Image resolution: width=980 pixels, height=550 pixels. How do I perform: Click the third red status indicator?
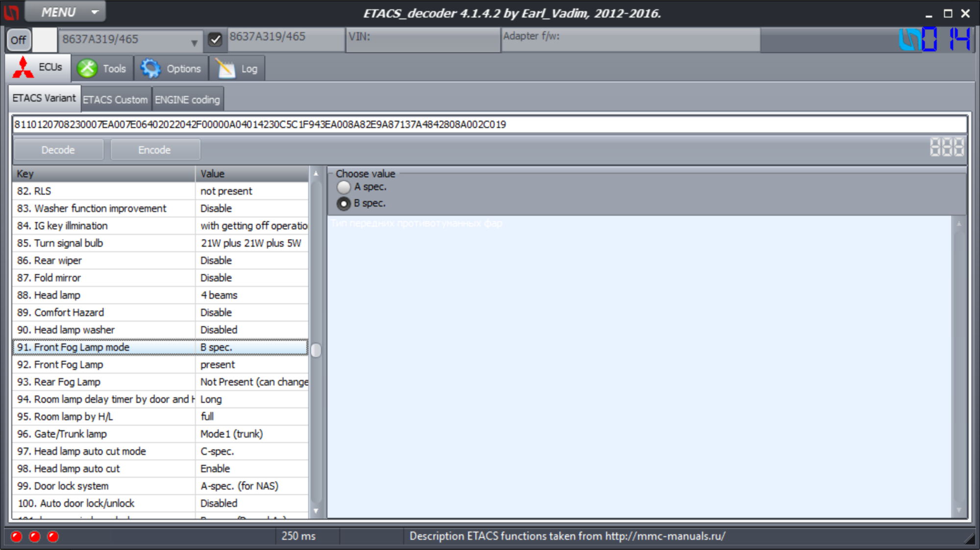(x=53, y=536)
